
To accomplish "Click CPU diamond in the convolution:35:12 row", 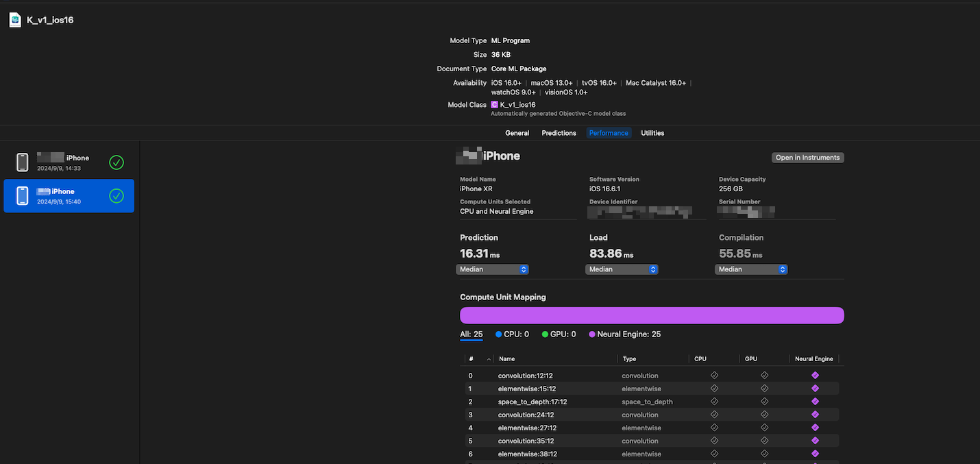I will 714,441.
